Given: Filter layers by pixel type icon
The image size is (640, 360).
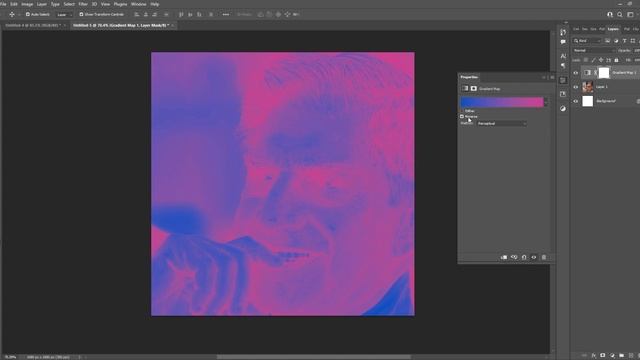Looking at the screenshot, I should pos(607,41).
